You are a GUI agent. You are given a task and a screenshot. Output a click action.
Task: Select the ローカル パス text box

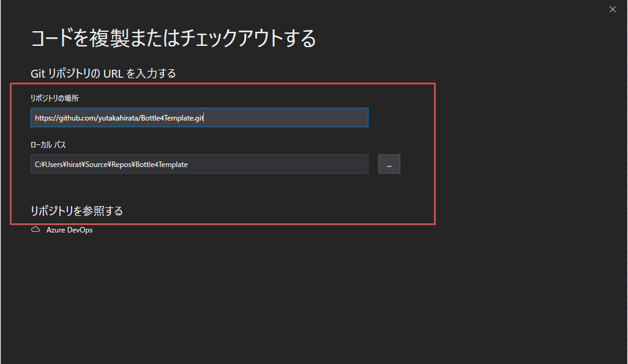tap(199, 164)
